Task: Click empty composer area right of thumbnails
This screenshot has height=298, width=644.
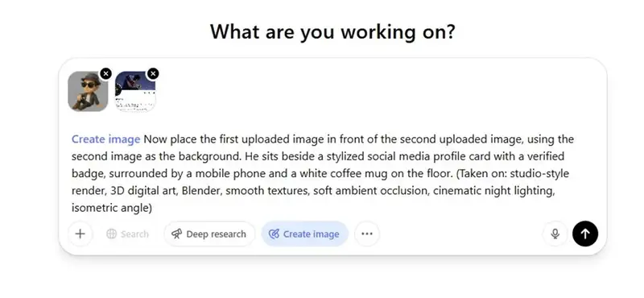Action: 369,91
